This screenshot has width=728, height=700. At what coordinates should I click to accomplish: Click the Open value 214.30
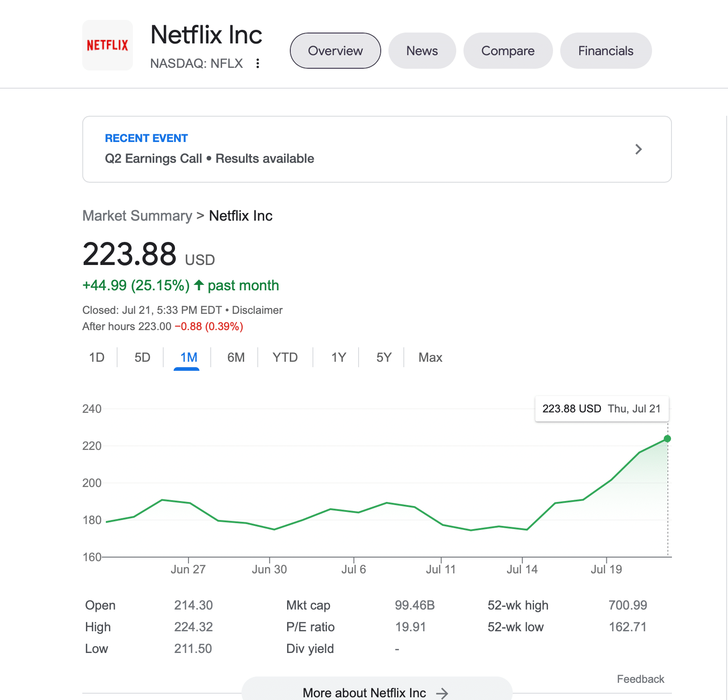tap(194, 605)
